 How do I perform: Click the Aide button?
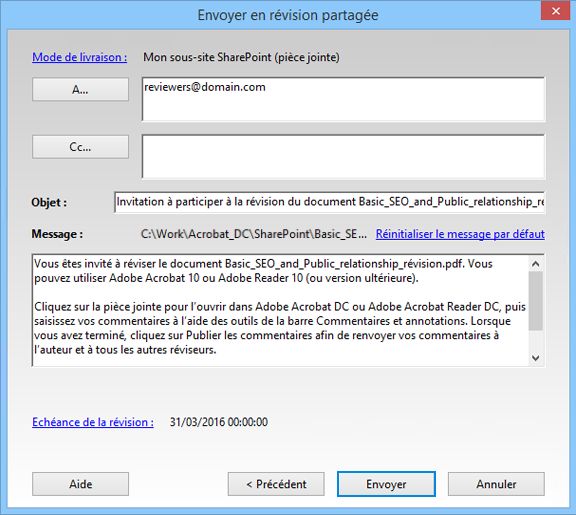point(80,484)
